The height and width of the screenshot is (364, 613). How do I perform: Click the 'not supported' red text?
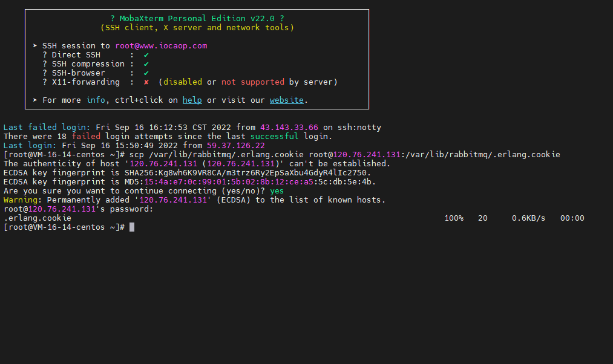click(253, 82)
